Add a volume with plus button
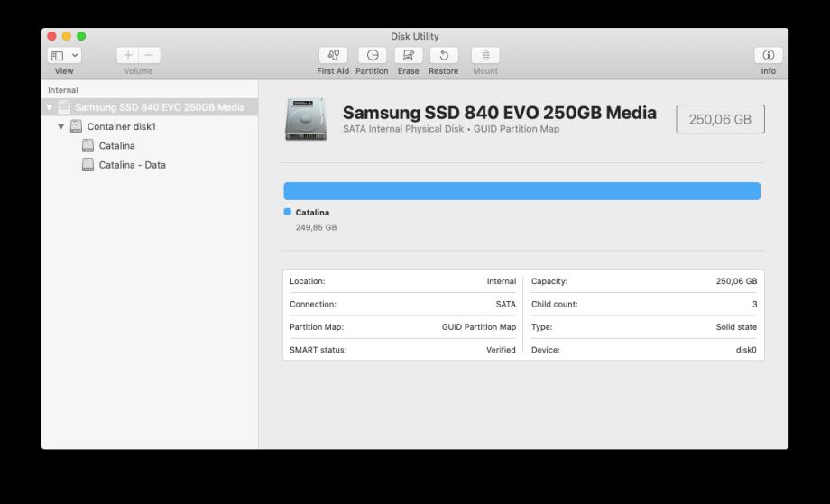830x504 pixels. tap(127, 55)
